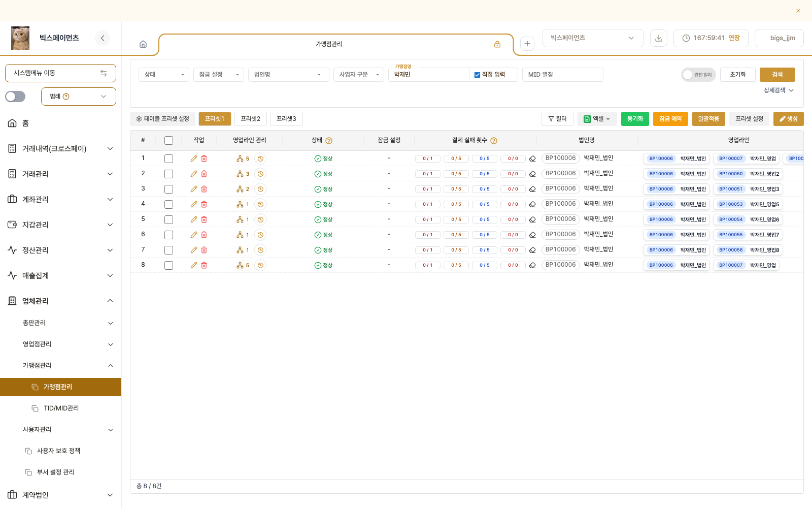Image resolution: width=812 pixels, height=508 pixels.
Task: Toggle the 직접 입력 checkbox
Action: pos(477,75)
